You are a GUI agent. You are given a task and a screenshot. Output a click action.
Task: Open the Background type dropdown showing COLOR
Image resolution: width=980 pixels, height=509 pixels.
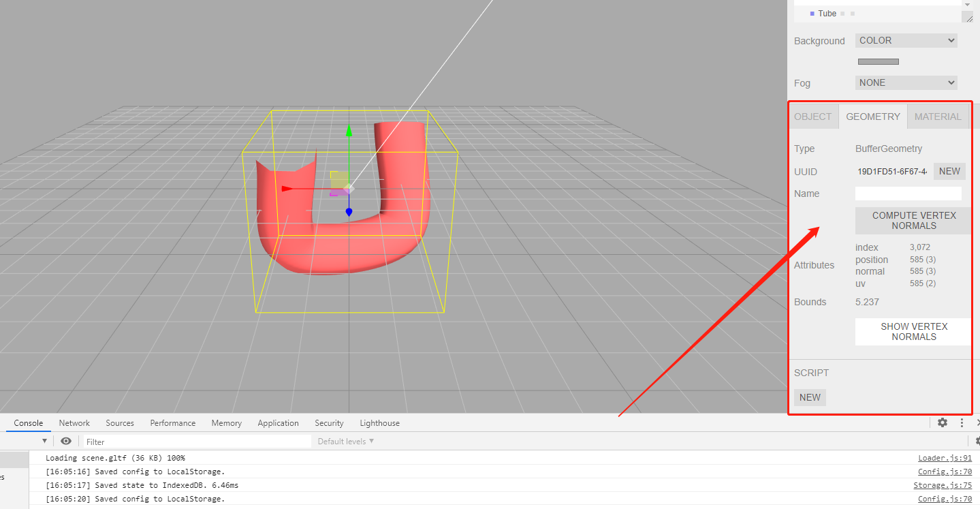pos(906,41)
